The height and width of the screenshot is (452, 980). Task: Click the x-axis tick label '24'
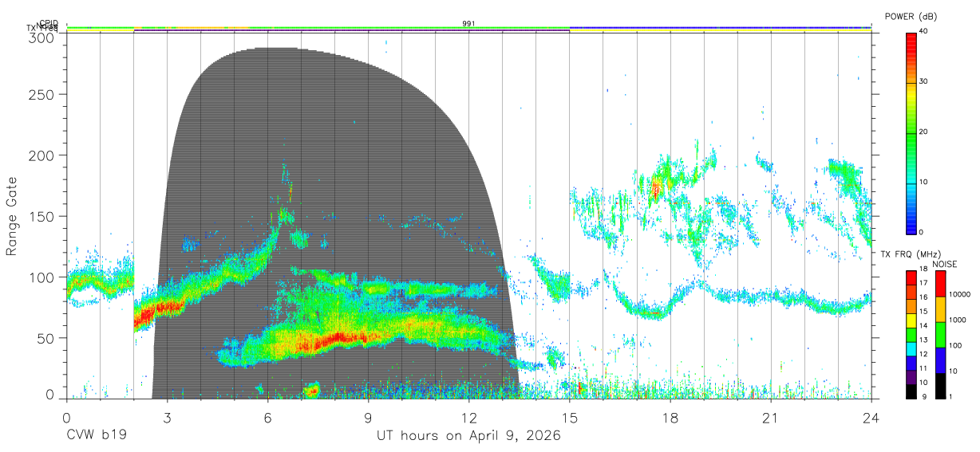coord(871,418)
